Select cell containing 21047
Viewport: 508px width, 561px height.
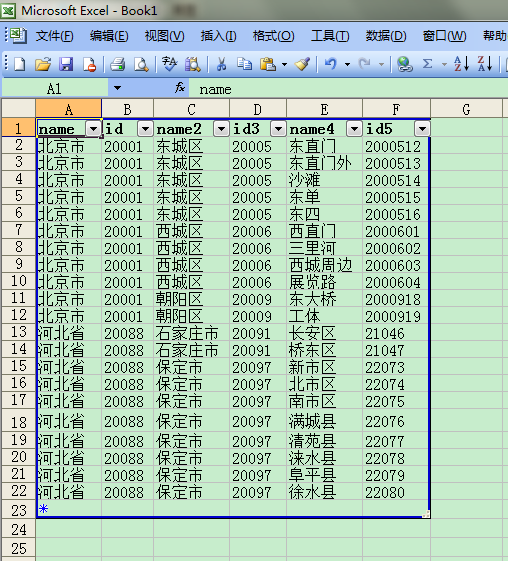click(x=395, y=350)
